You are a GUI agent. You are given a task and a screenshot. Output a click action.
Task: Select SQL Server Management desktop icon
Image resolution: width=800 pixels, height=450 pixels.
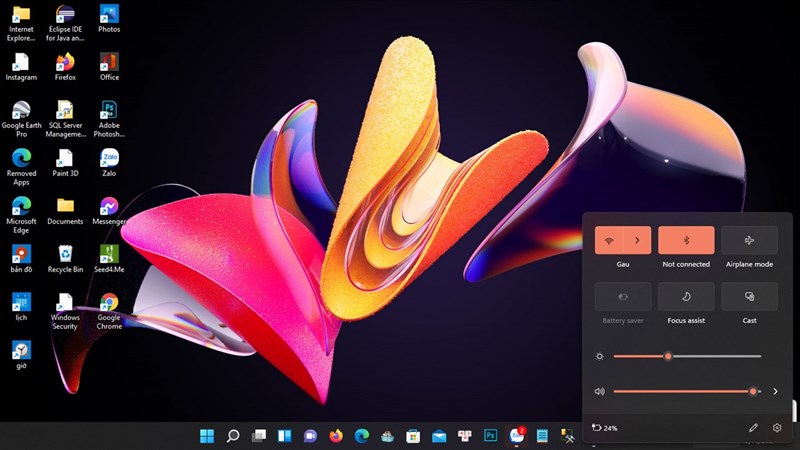pyautogui.click(x=65, y=119)
